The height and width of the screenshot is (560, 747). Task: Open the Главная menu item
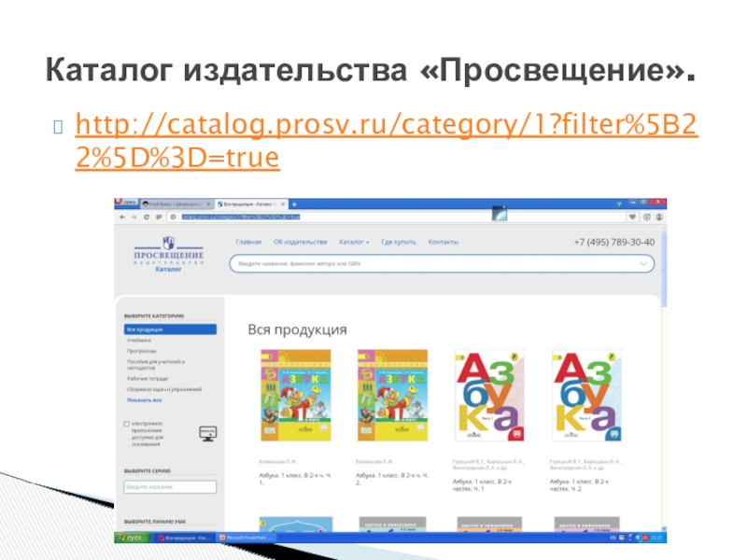click(248, 242)
